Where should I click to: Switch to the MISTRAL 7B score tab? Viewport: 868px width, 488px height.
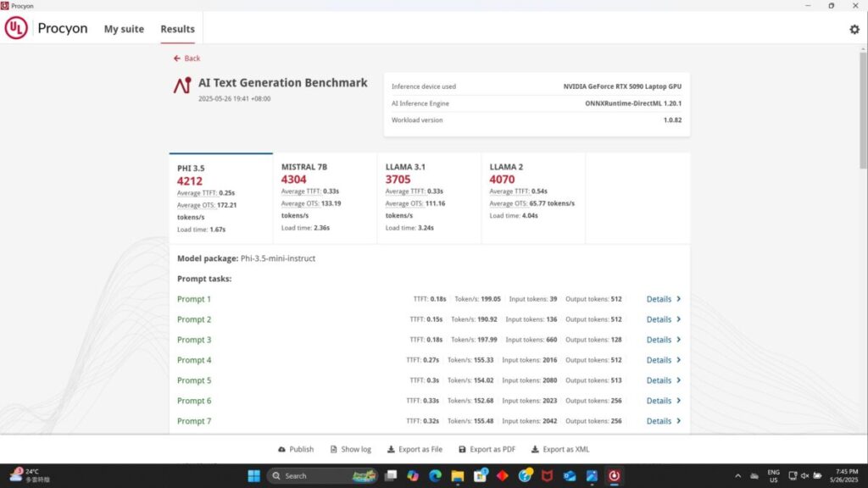[325, 198]
